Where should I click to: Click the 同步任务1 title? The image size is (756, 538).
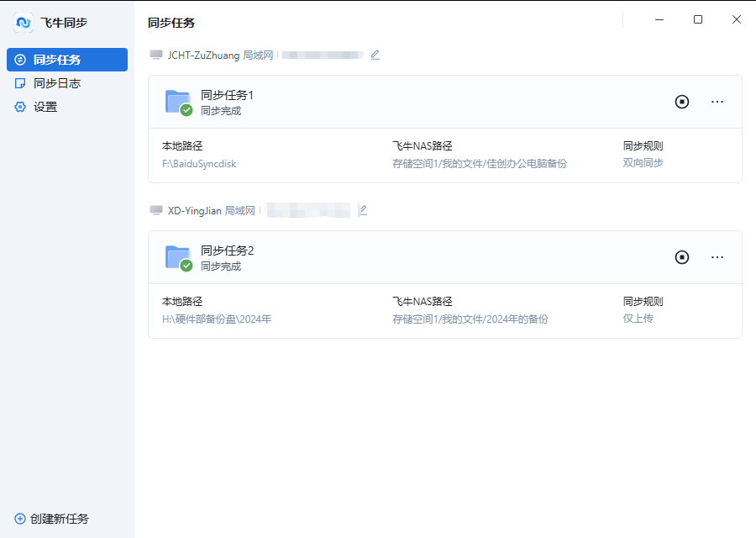227,95
